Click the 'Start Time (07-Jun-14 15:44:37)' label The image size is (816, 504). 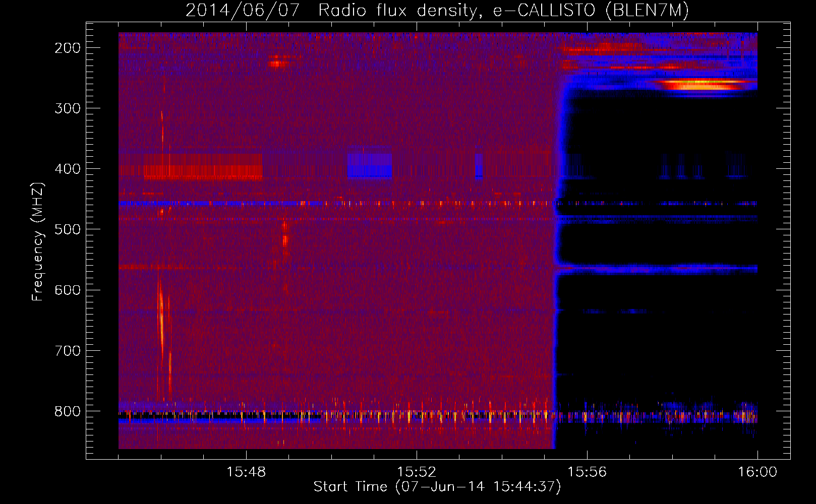point(437,487)
